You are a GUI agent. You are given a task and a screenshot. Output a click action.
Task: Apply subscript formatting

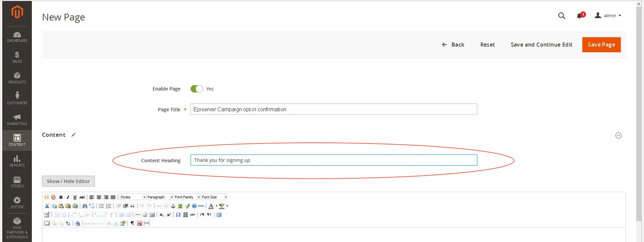coord(161,215)
